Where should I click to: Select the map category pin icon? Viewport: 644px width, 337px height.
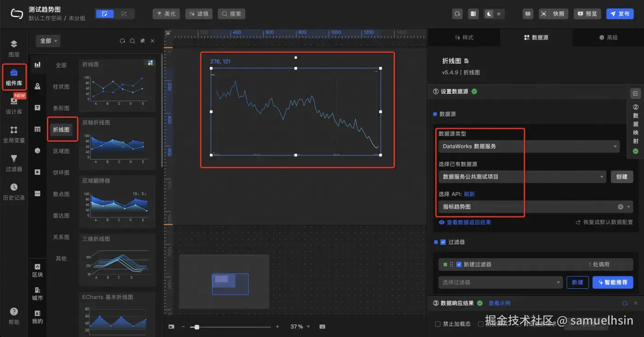[37, 86]
